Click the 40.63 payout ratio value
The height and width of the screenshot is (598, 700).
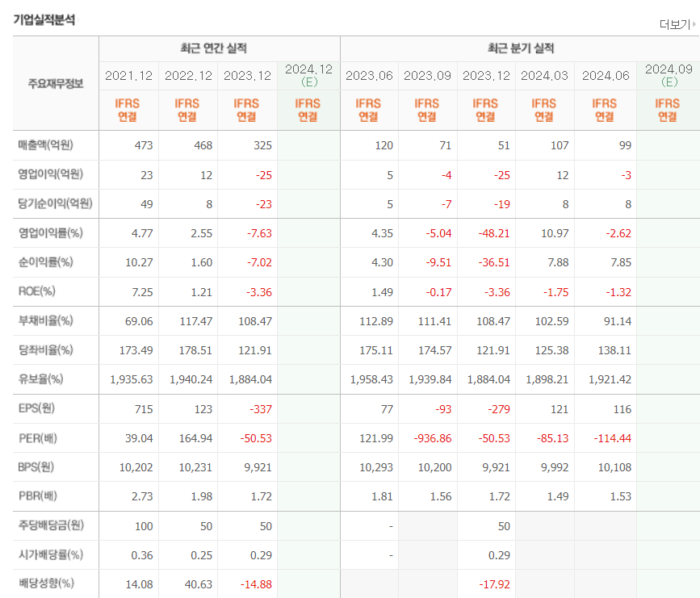point(199,584)
